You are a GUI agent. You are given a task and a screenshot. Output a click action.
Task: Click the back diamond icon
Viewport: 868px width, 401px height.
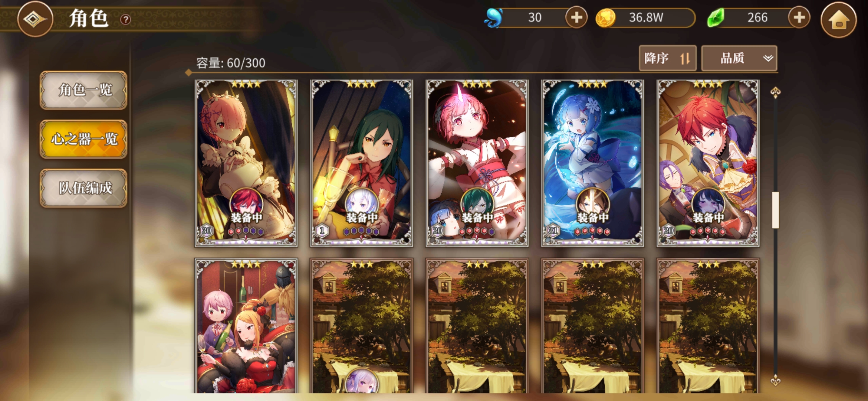[x=35, y=19]
